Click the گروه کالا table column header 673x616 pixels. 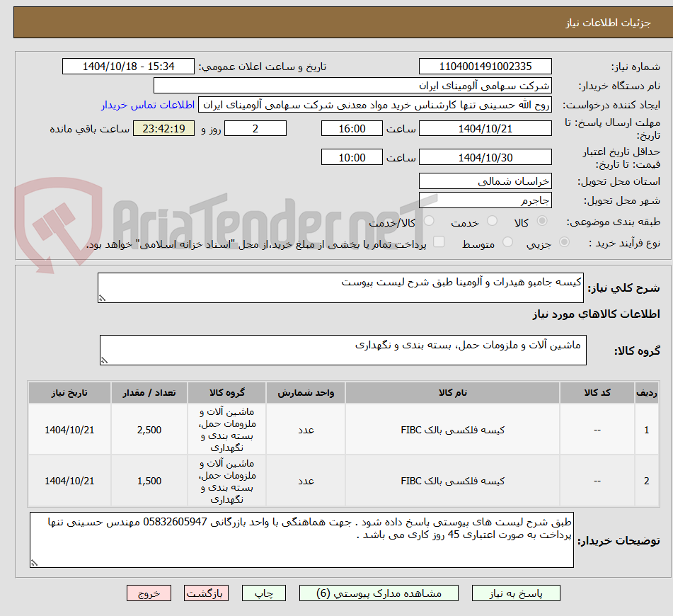(x=226, y=393)
